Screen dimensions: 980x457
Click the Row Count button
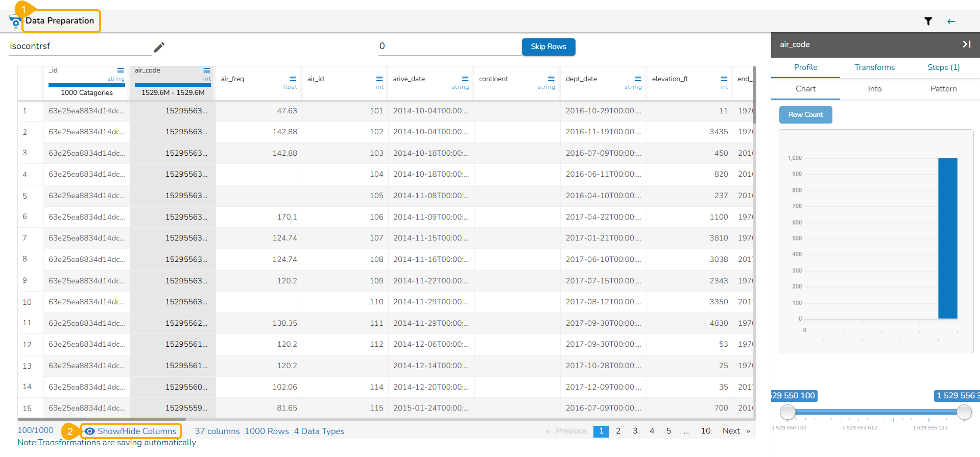(x=805, y=115)
